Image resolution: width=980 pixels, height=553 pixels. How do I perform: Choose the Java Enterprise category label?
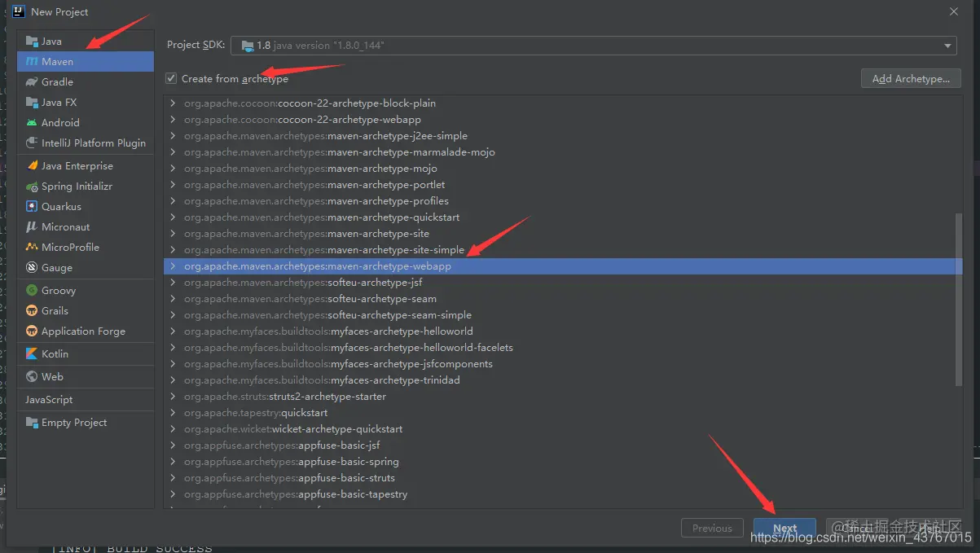[77, 166]
